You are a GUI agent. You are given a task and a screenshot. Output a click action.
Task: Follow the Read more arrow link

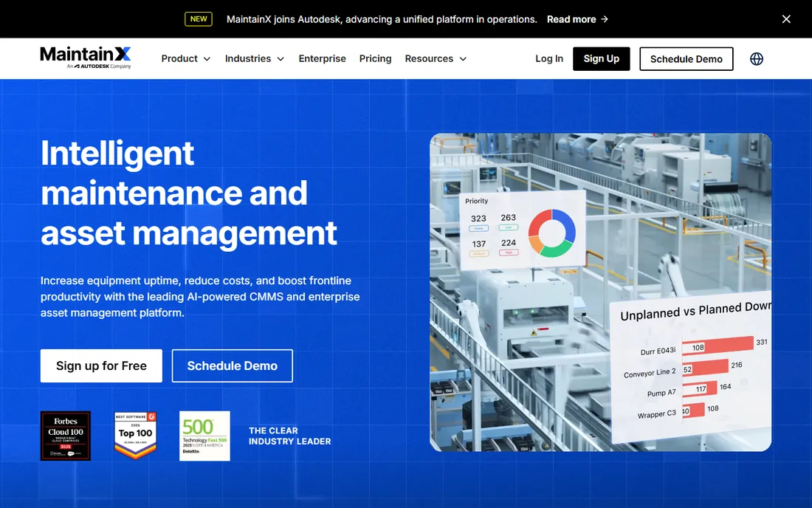tap(577, 19)
